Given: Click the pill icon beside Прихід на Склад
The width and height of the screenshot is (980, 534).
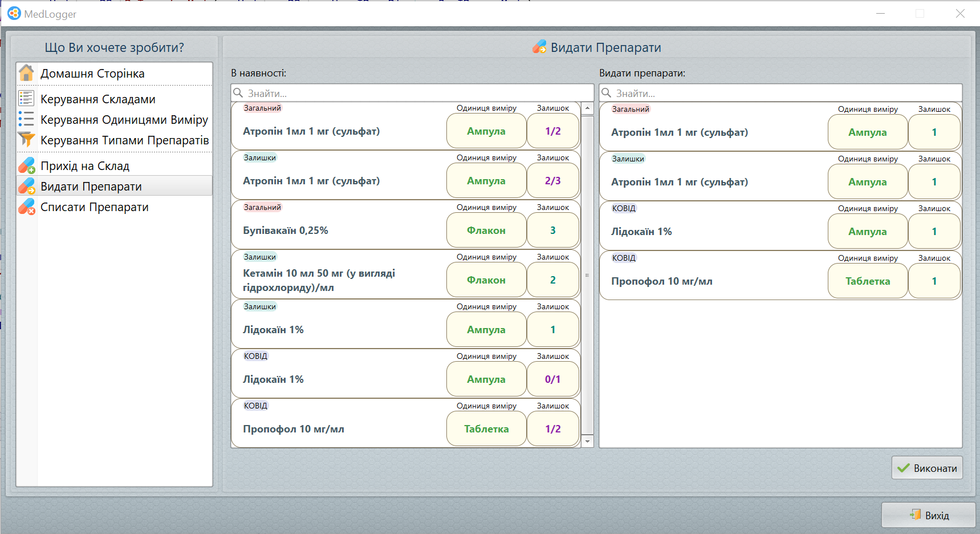Looking at the screenshot, I should [26, 166].
